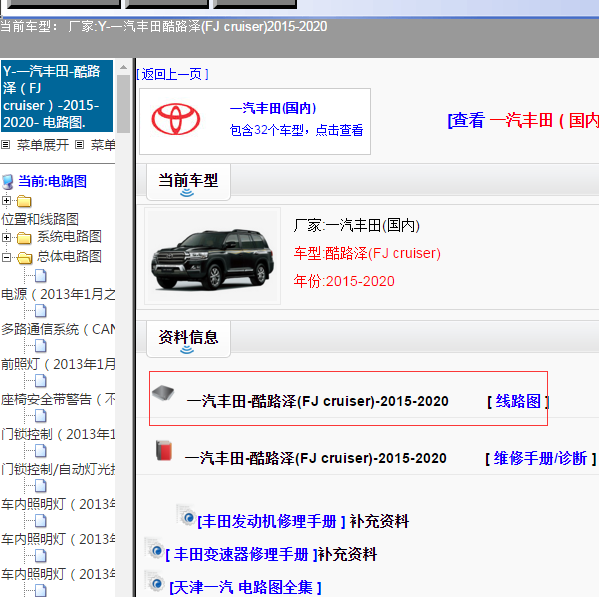Open the 线路图 link

(x=518, y=401)
